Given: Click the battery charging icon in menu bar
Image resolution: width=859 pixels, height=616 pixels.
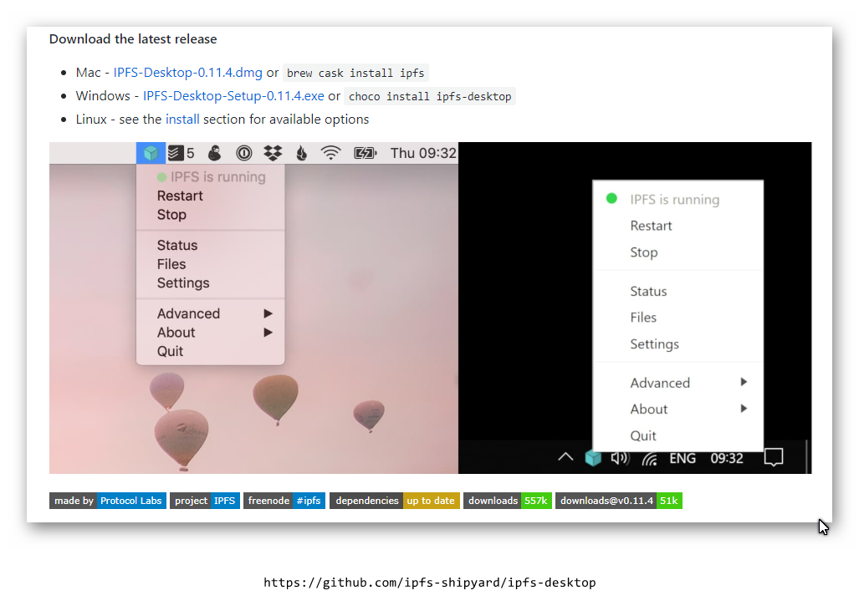Looking at the screenshot, I should coord(366,153).
